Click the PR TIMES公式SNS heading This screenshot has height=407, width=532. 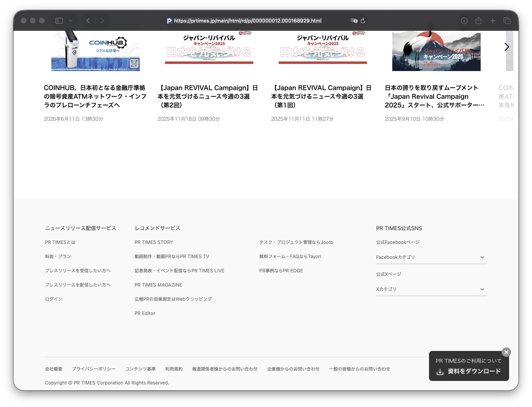399,228
